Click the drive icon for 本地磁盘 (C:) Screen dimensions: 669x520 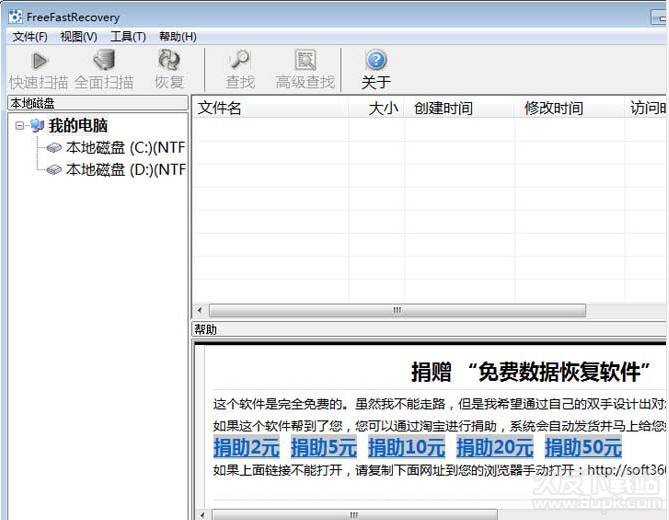point(54,148)
